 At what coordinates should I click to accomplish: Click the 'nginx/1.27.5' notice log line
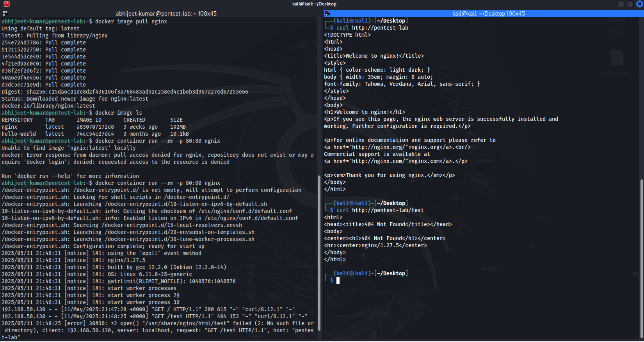point(73,260)
